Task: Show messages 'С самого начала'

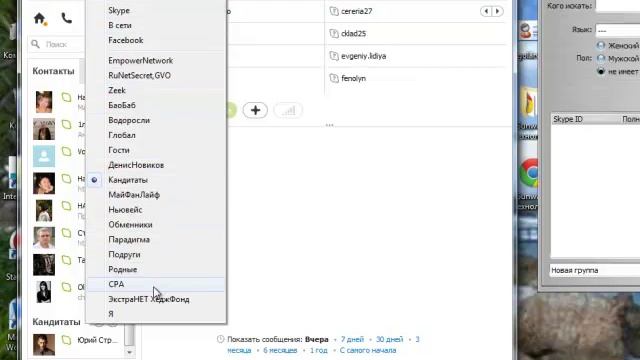Action: pyautogui.click(x=368, y=350)
